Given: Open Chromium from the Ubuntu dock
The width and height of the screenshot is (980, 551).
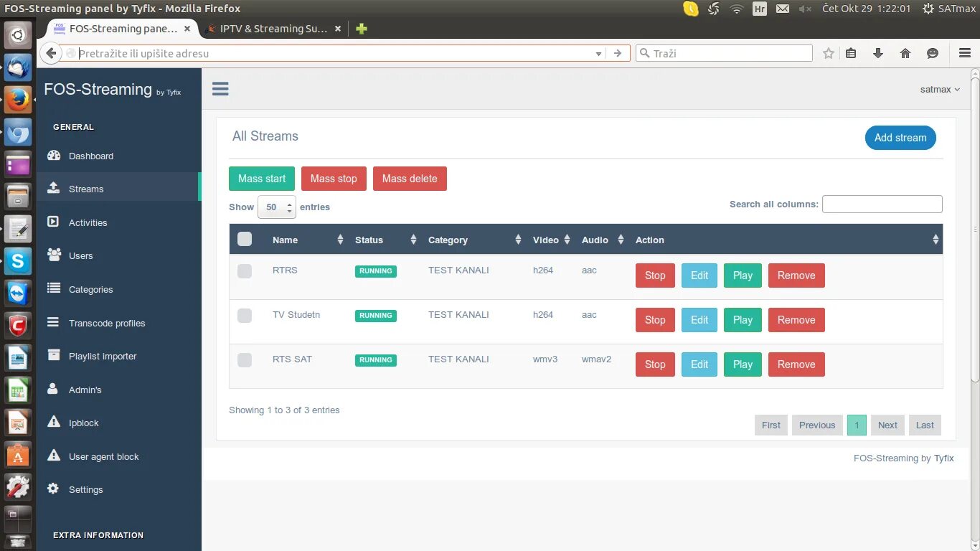Looking at the screenshot, I should tap(18, 132).
